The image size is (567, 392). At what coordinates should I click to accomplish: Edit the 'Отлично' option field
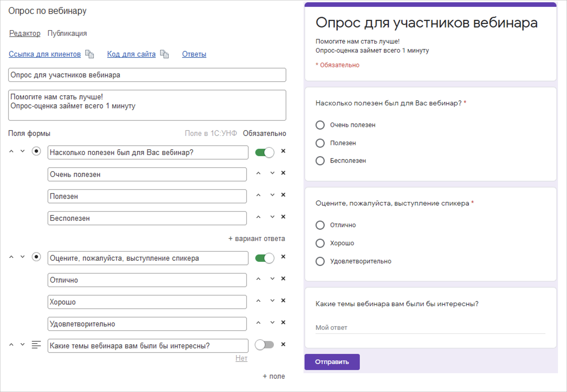(x=147, y=280)
